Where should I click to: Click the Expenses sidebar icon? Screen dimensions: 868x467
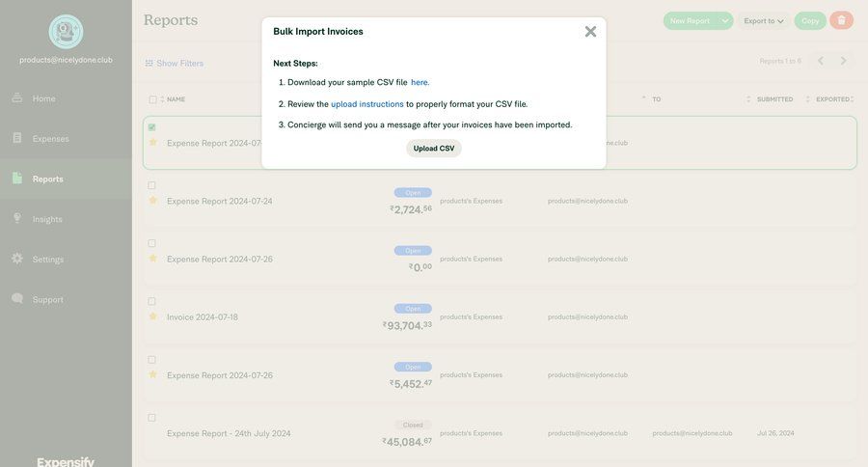(x=17, y=138)
